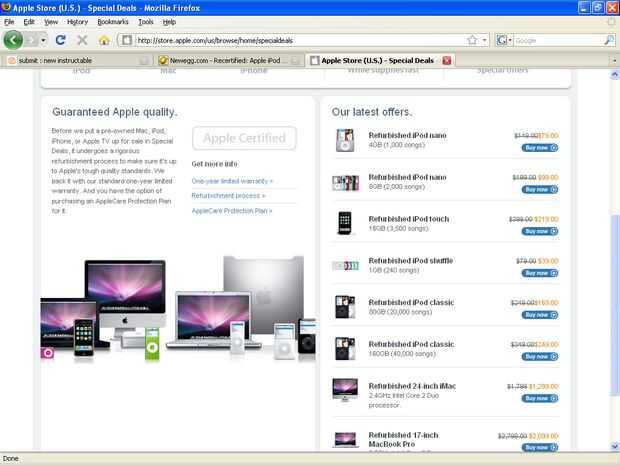620x465 pixels.
Task: Click the iPod touch product thumbnail
Action: 345,223
